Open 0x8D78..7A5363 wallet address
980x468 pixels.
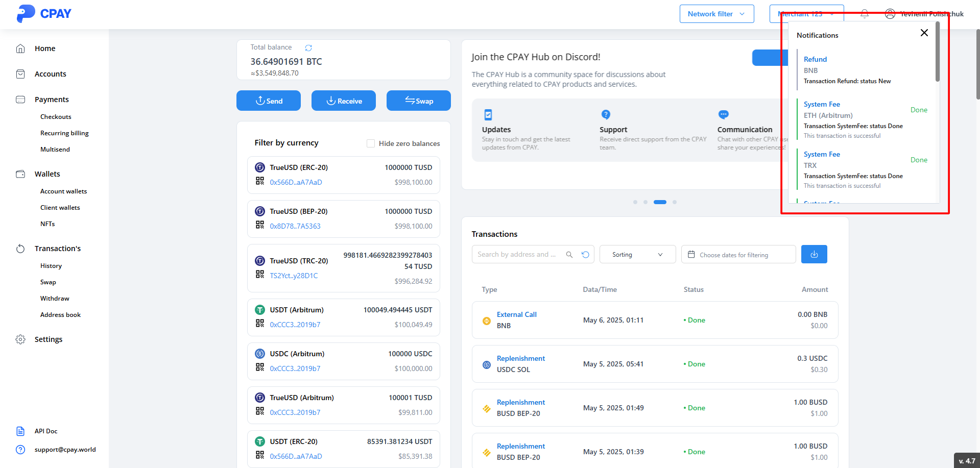[x=295, y=226]
